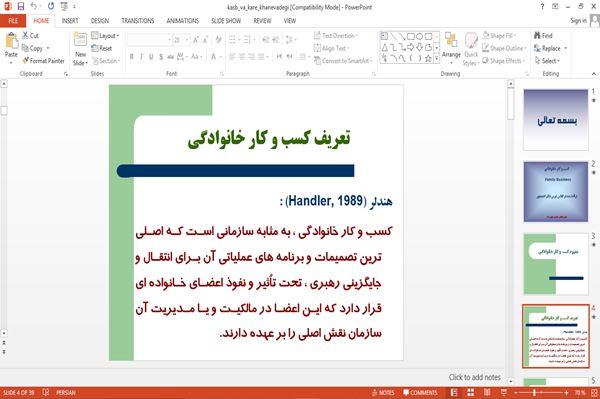
Task: Decrease the font size
Action: pos(205,40)
